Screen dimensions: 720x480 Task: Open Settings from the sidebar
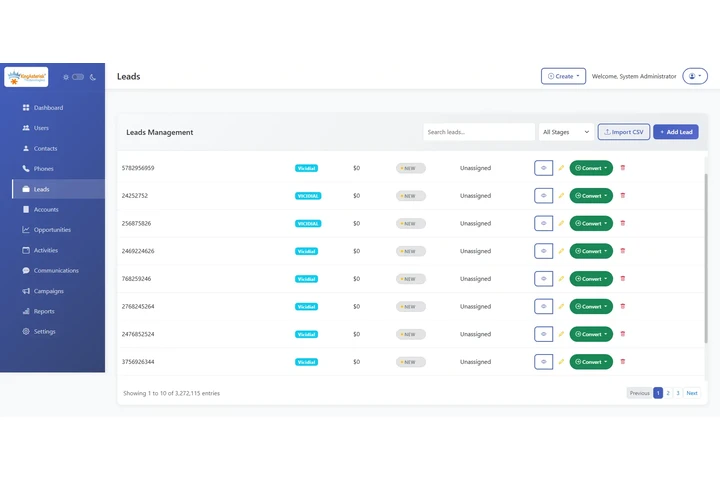44,332
